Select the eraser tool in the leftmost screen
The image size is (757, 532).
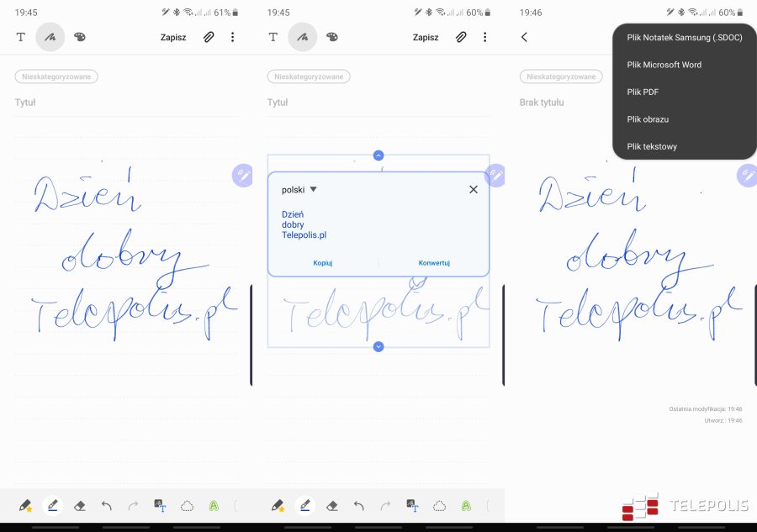80,506
